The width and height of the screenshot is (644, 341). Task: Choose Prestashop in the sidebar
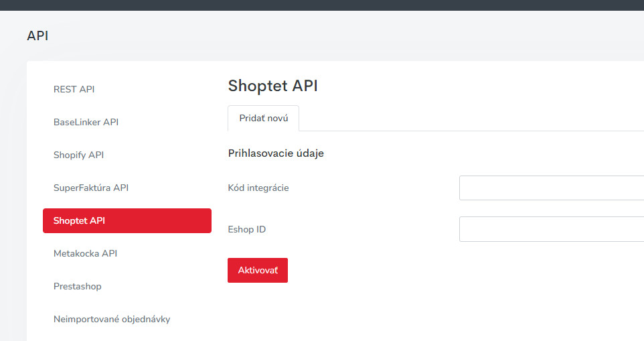click(x=77, y=286)
